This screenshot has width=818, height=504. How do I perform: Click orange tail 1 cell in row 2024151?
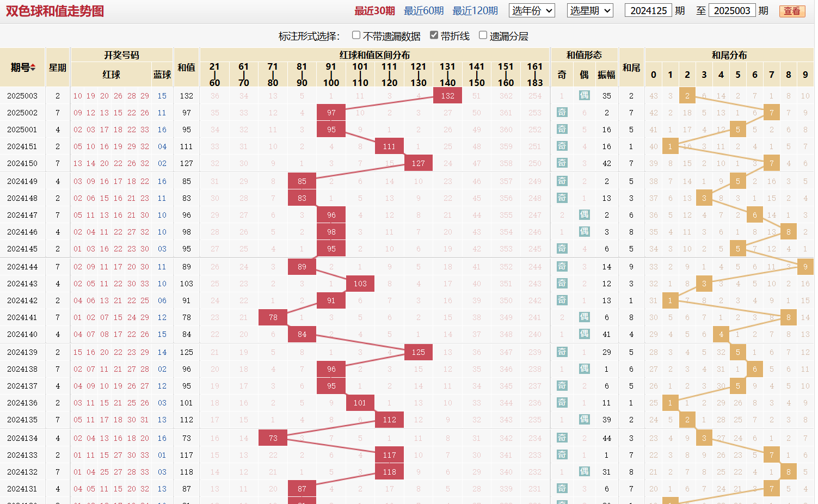pos(671,146)
